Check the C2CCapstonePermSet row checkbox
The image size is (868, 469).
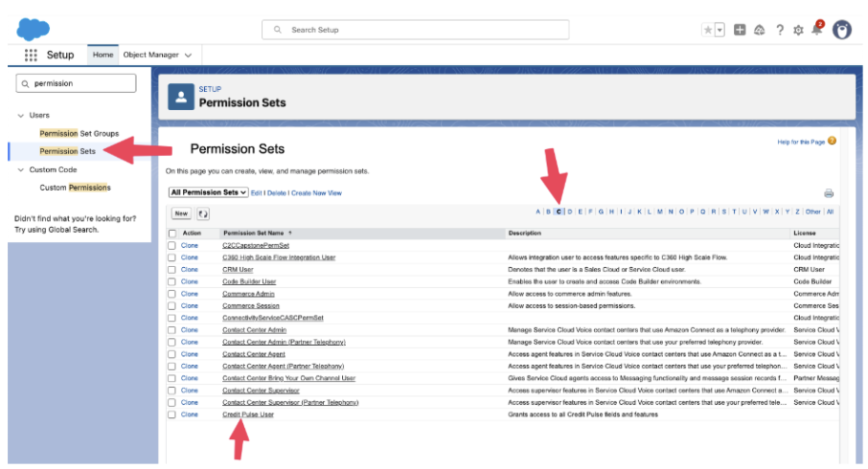172,246
